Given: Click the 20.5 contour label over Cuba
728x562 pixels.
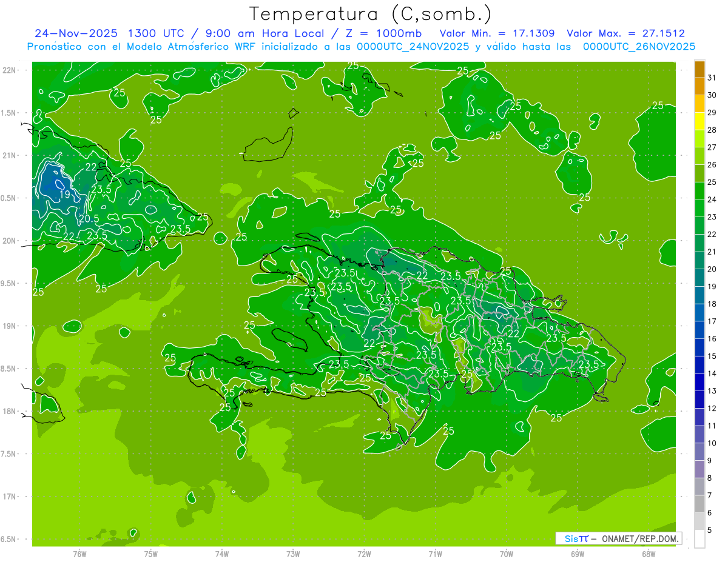Looking at the screenshot, I should (89, 218).
